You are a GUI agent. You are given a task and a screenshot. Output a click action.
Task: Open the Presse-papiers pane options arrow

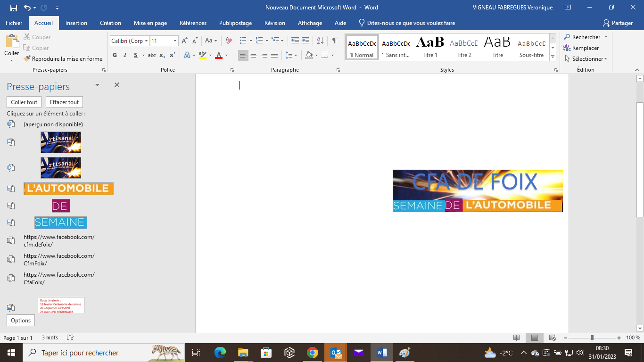(x=97, y=85)
